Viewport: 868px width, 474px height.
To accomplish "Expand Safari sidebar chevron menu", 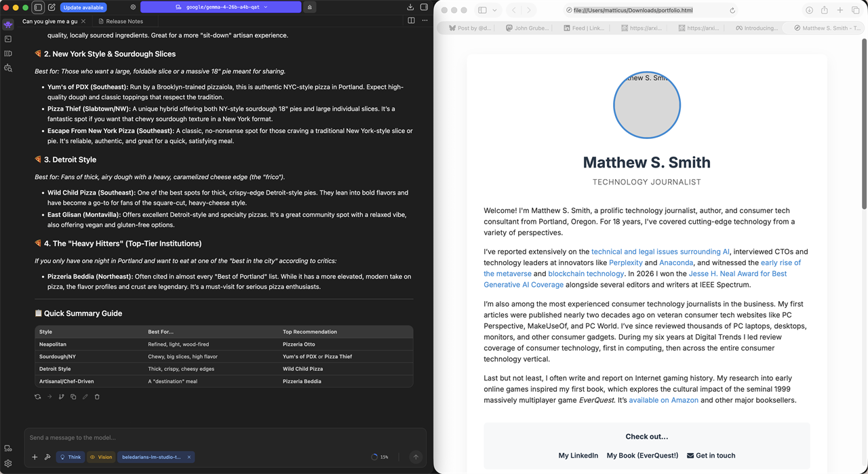I will pyautogui.click(x=494, y=10).
